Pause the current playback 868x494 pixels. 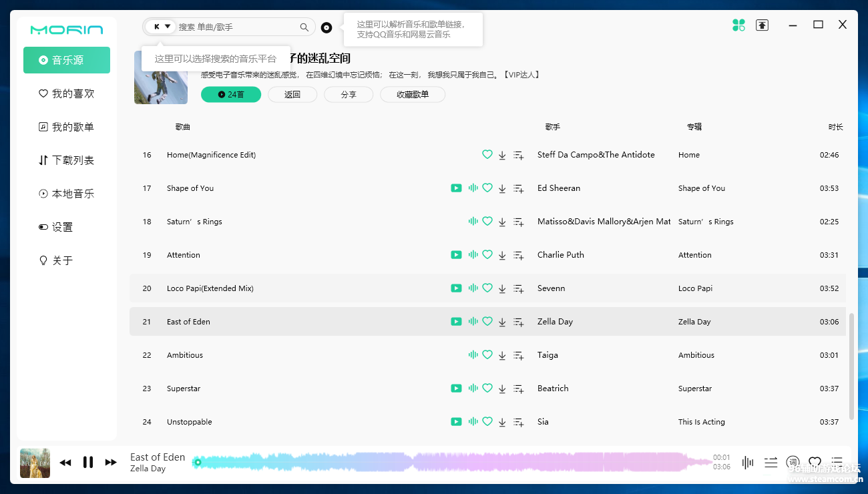click(88, 462)
